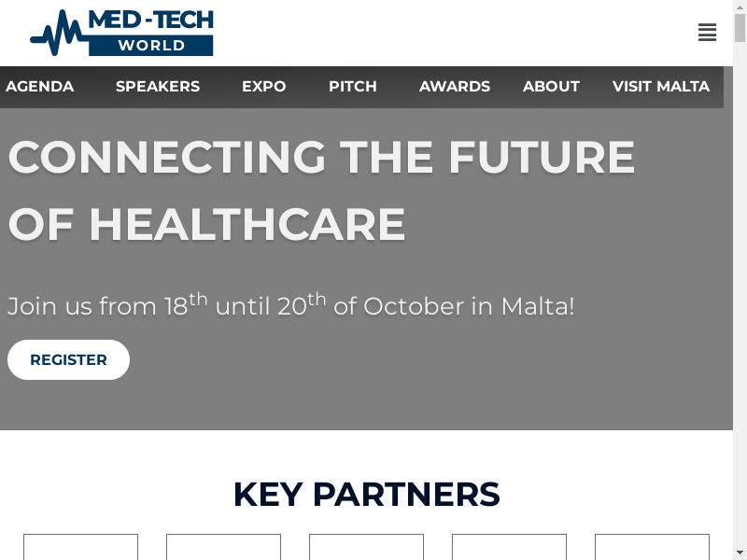This screenshot has height=560, width=747.
Task: Click the Med-Tech World logo
Action: (121, 33)
